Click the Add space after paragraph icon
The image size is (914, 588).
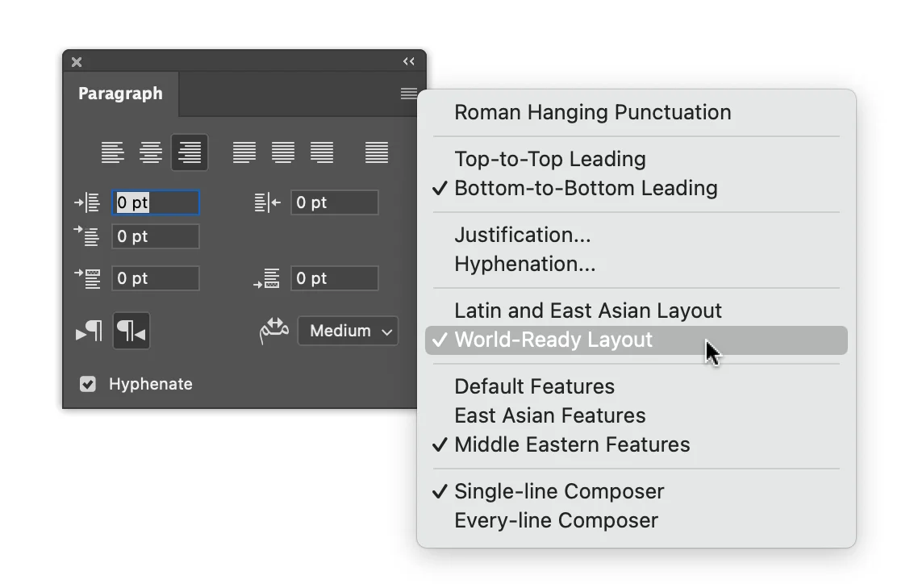point(267,278)
